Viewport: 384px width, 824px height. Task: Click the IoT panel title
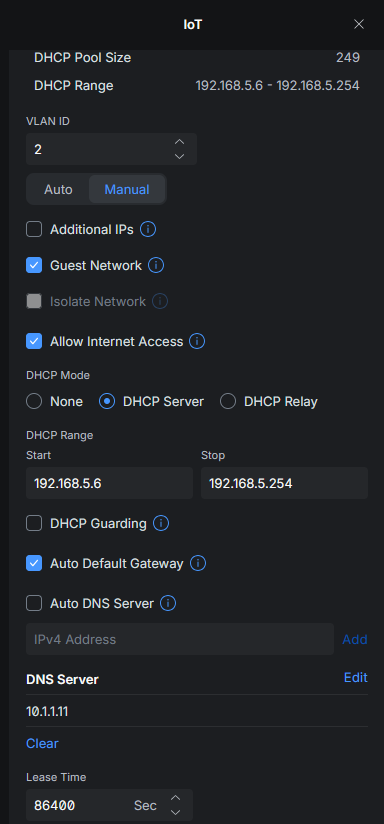pos(192,24)
